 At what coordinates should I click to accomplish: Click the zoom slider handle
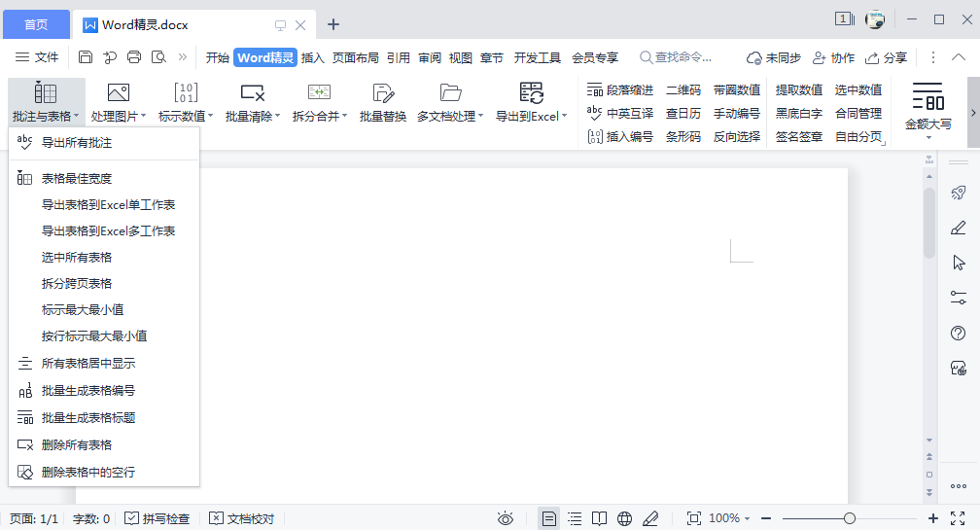point(850,518)
